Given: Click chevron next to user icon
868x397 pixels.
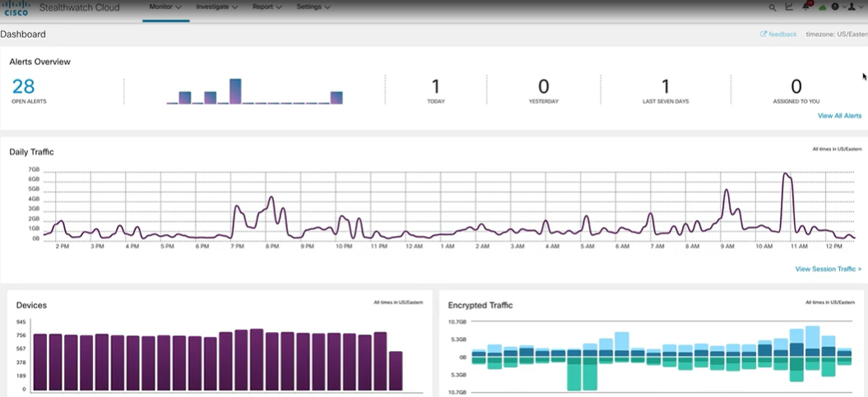Looking at the screenshot, I should (x=860, y=7).
